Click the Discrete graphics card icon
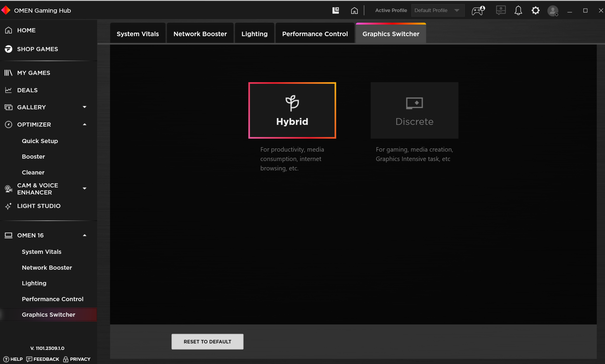This screenshot has width=605, height=364. click(414, 103)
